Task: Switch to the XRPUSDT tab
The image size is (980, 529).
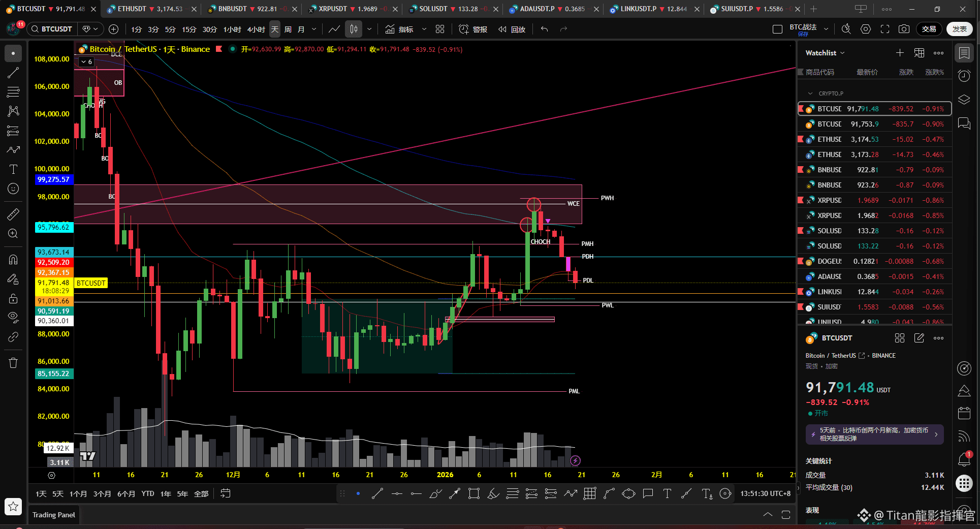Action: (x=353, y=9)
